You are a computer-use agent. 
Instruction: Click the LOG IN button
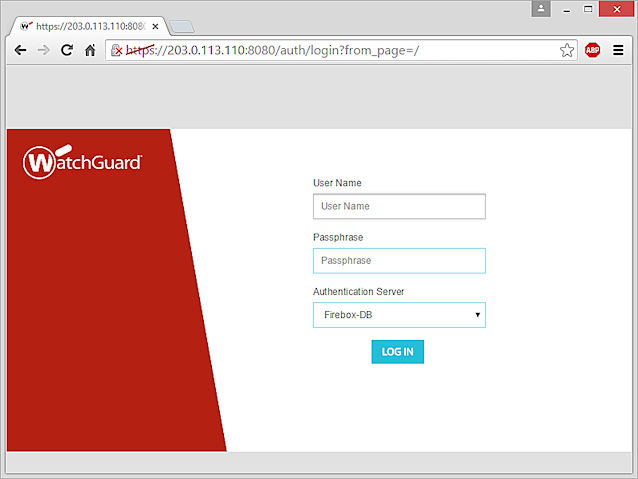398,352
